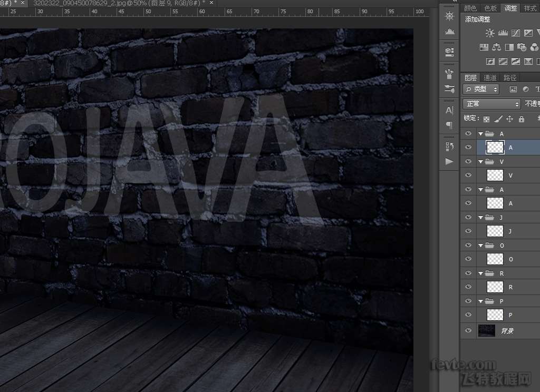This screenshot has width=540, height=392.
Task: Switch to the 色板 tab
Action: click(490, 8)
